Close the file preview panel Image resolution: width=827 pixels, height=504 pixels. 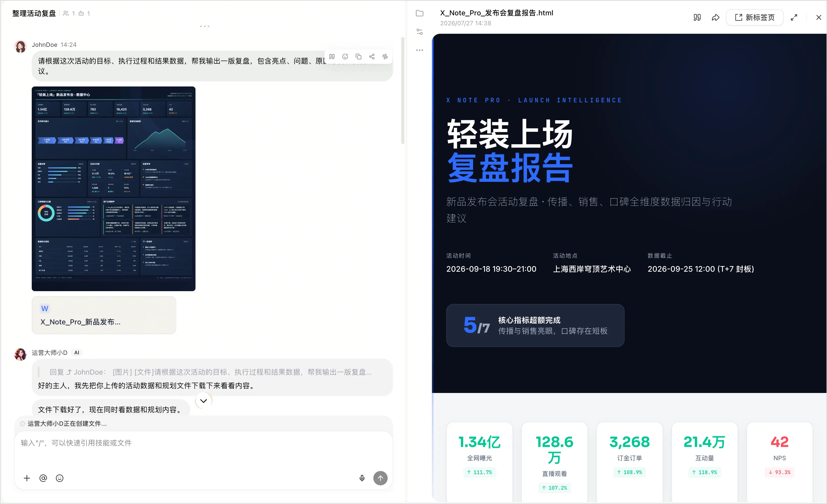coord(819,17)
